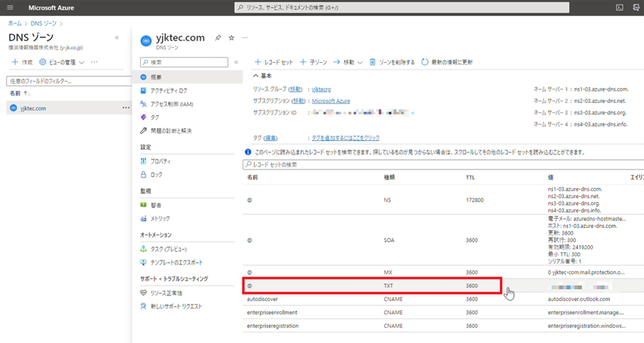This screenshot has width=644, height=343.
Task: Click the レコード セットの検索 box
Action: pos(443,164)
